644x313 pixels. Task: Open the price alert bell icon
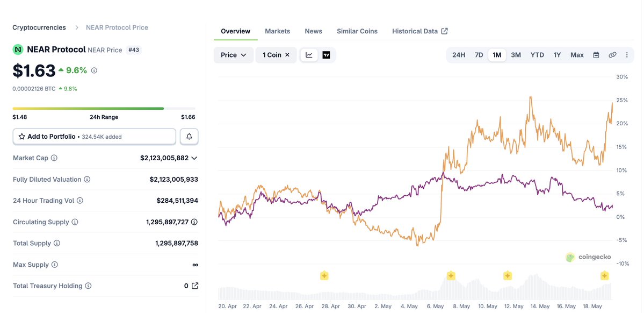pos(189,137)
